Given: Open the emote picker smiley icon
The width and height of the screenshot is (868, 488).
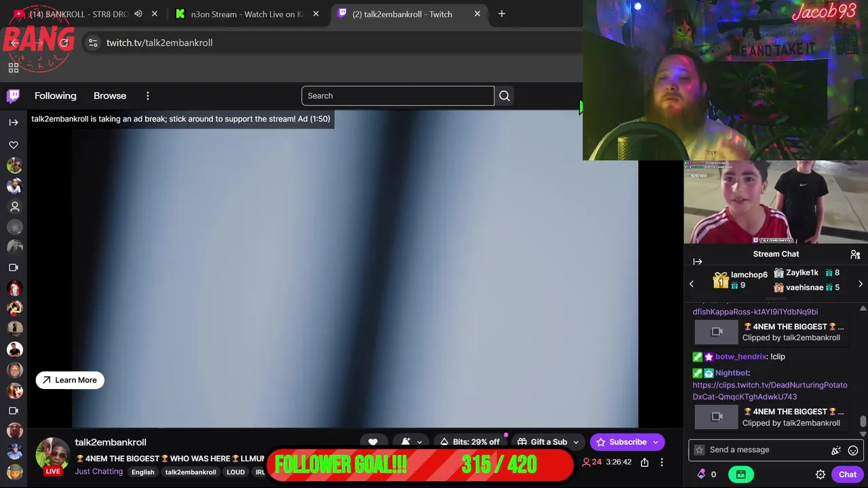Looking at the screenshot, I should (853, 450).
